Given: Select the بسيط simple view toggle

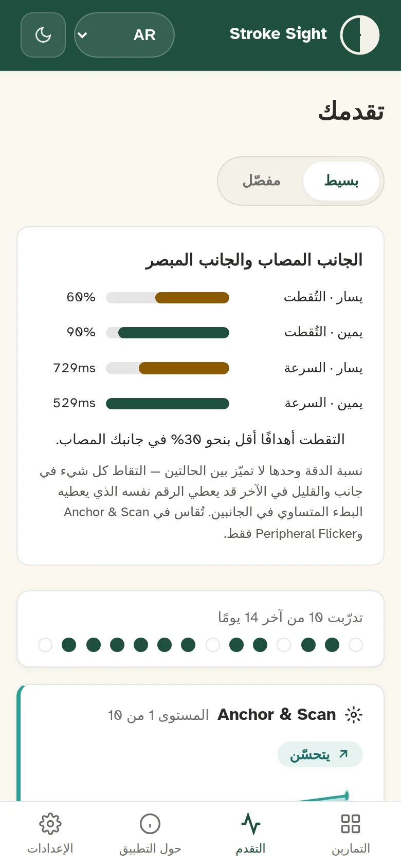Looking at the screenshot, I should tap(341, 181).
